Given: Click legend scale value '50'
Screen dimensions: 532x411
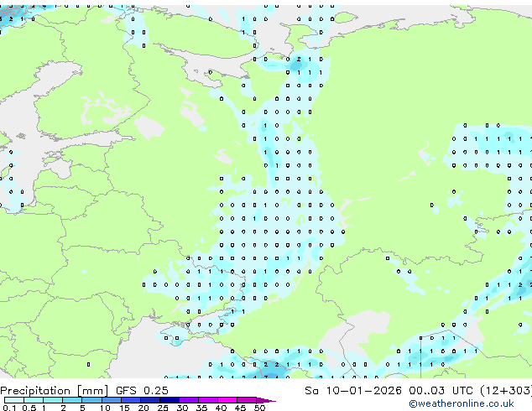Looking at the screenshot, I should [x=259, y=408].
